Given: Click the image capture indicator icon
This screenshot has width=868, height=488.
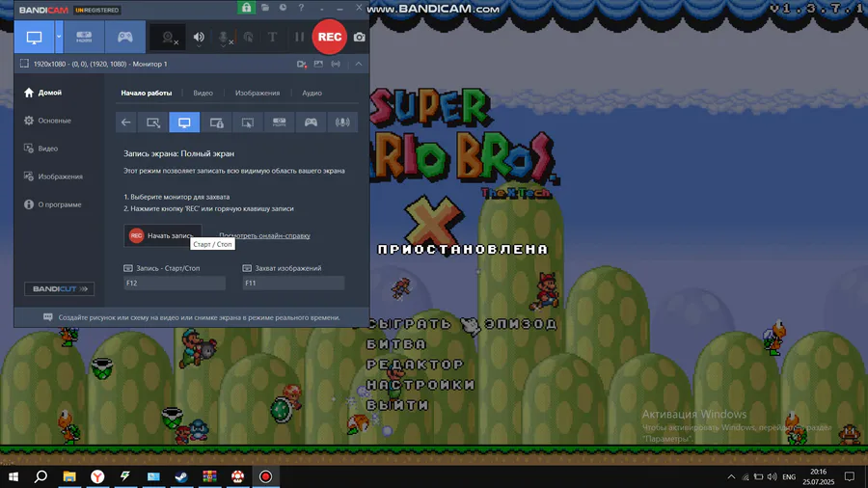Looking at the screenshot, I should point(318,65).
